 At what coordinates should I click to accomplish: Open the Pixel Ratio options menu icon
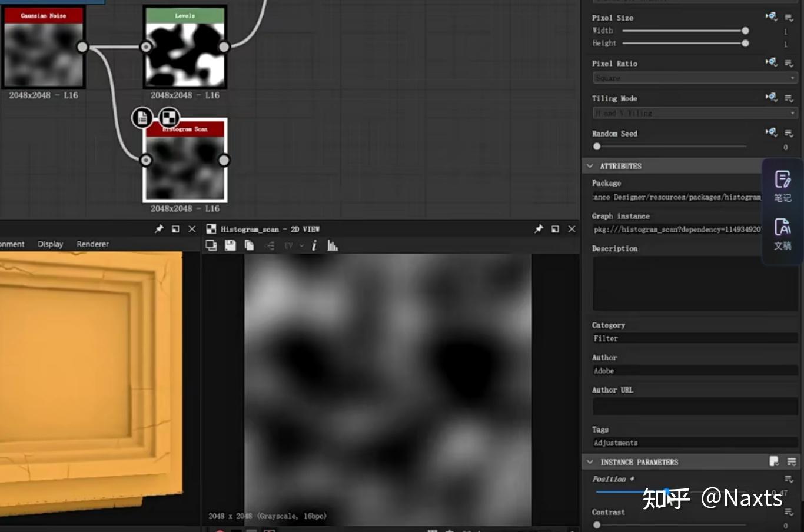789,62
